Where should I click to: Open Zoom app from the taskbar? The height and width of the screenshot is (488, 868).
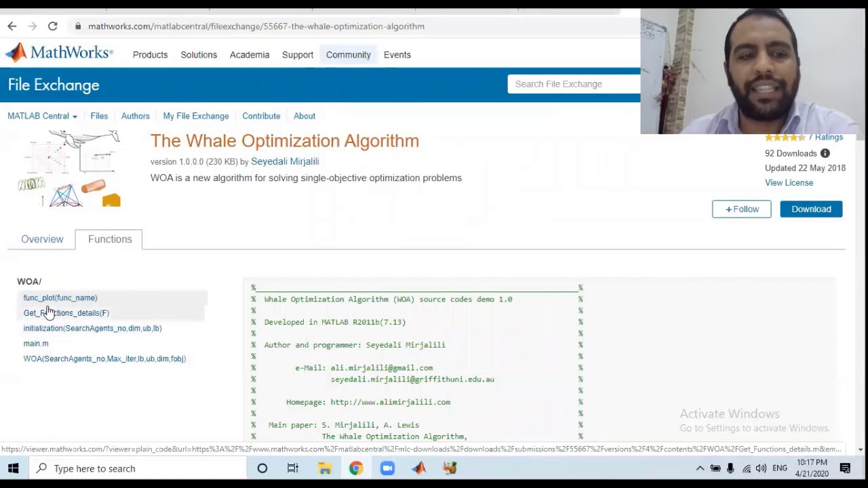387,468
